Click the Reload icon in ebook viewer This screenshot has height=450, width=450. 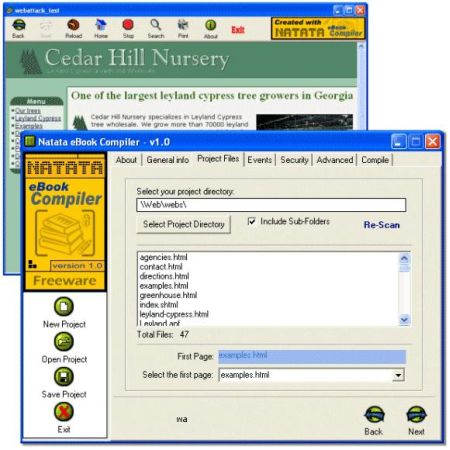[x=73, y=25]
